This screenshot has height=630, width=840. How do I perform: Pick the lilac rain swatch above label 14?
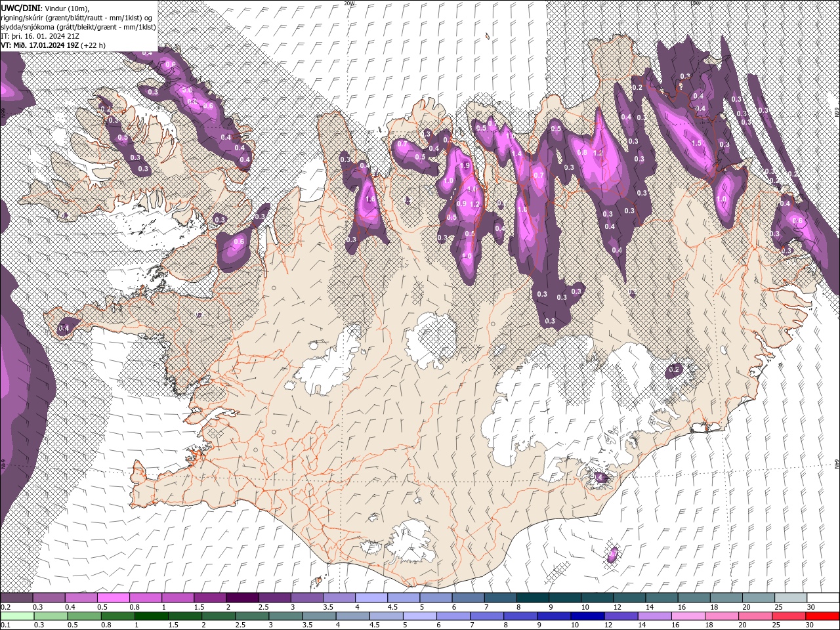click(656, 616)
